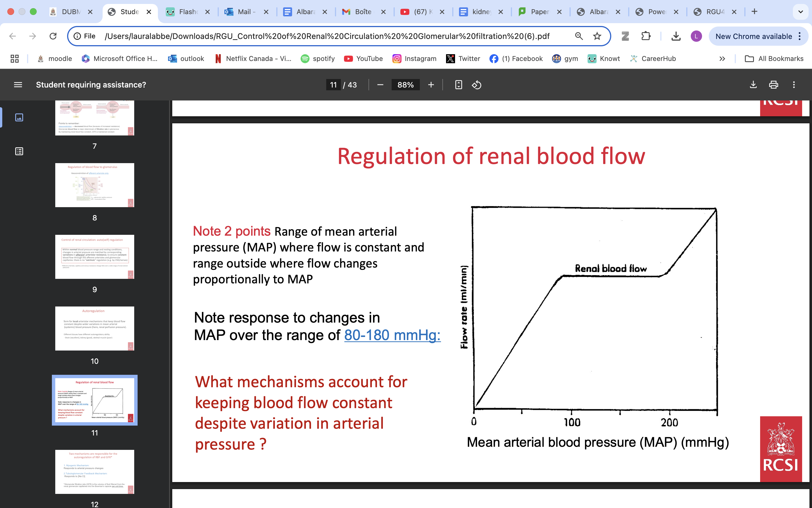Expand the tab search dropdown arrow
The width and height of the screenshot is (812, 508).
click(801, 12)
